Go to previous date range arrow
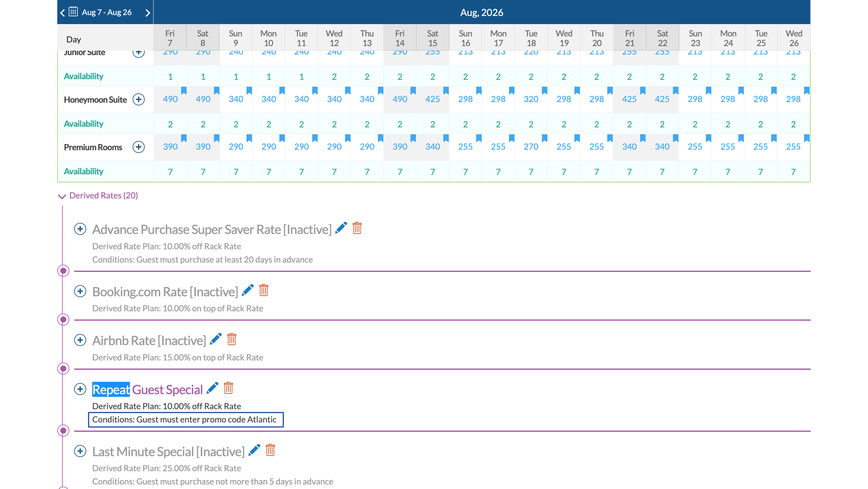This screenshot has width=868, height=489. (62, 13)
